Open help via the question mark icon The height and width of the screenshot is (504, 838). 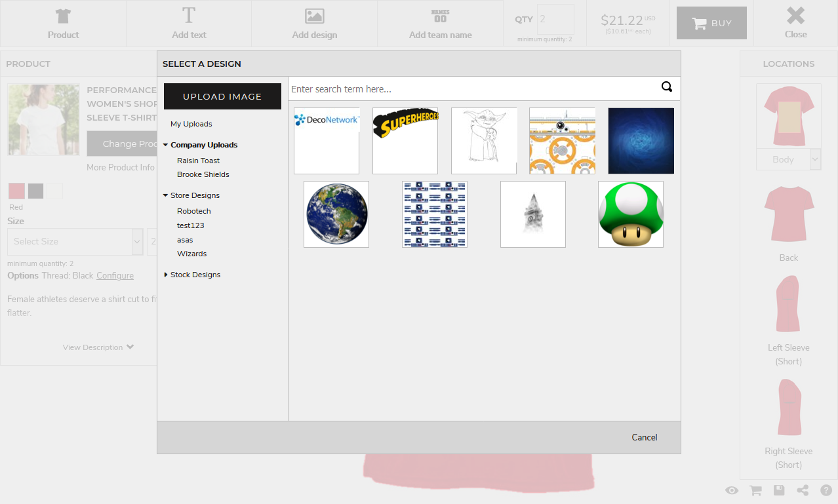coord(826,490)
